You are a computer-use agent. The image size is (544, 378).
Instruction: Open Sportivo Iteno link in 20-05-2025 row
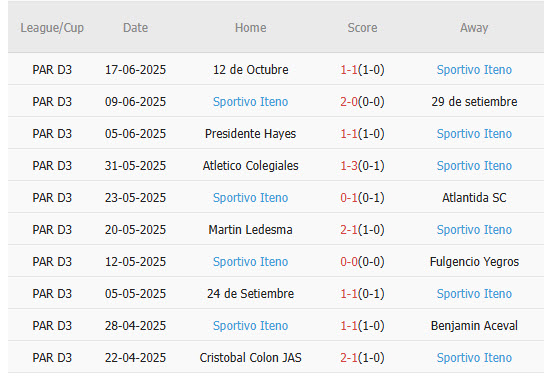(474, 230)
